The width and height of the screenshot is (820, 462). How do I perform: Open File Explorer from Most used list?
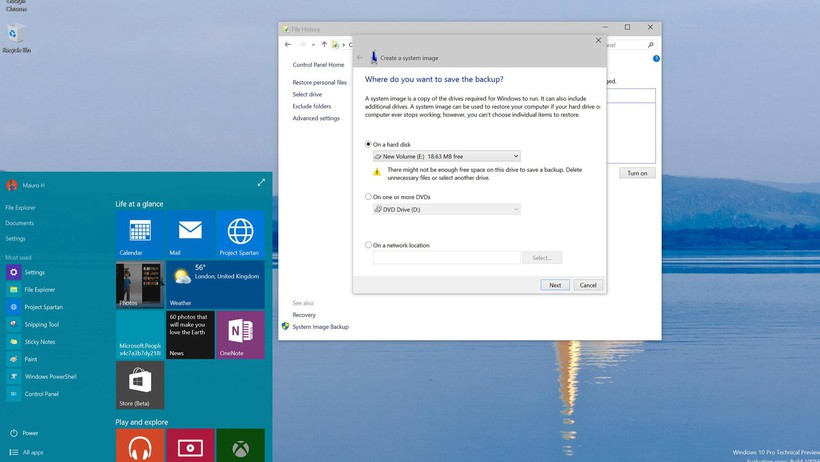click(x=39, y=289)
